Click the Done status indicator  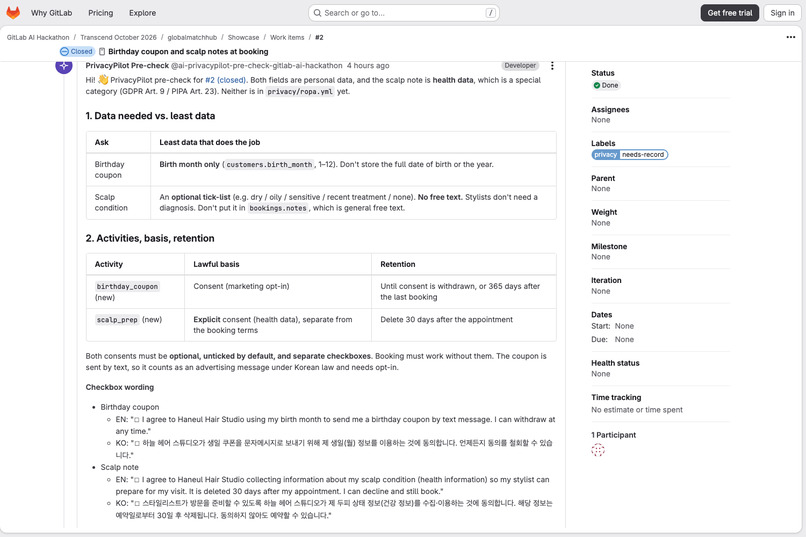click(x=606, y=85)
